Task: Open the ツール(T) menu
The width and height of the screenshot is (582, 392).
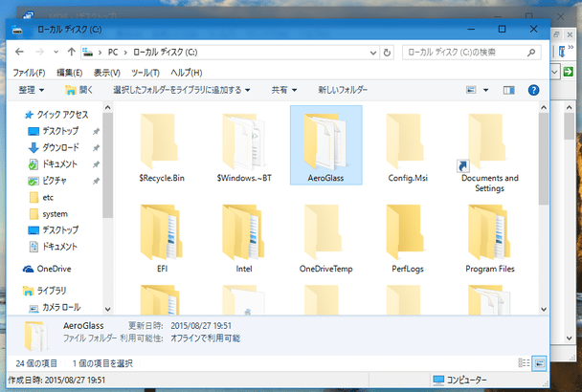Action: click(145, 73)
